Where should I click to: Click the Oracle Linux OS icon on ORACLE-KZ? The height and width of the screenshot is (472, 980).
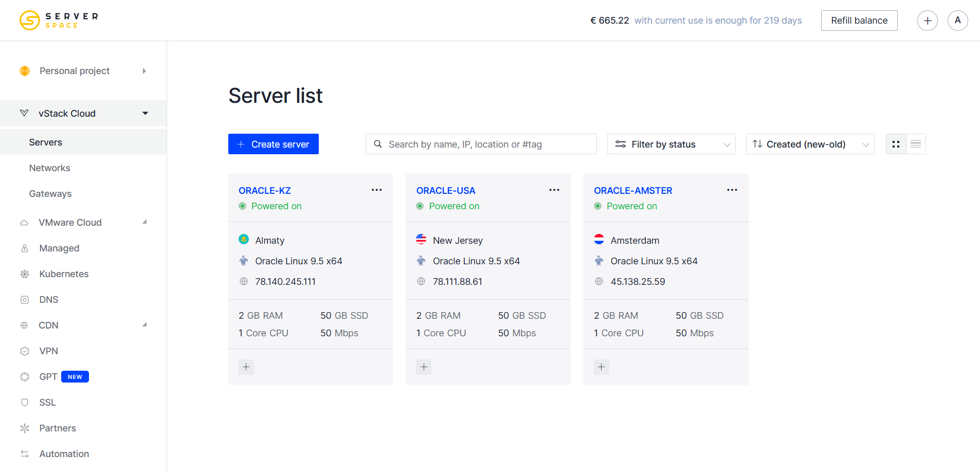pyautogui.click(x=244, y=261)
